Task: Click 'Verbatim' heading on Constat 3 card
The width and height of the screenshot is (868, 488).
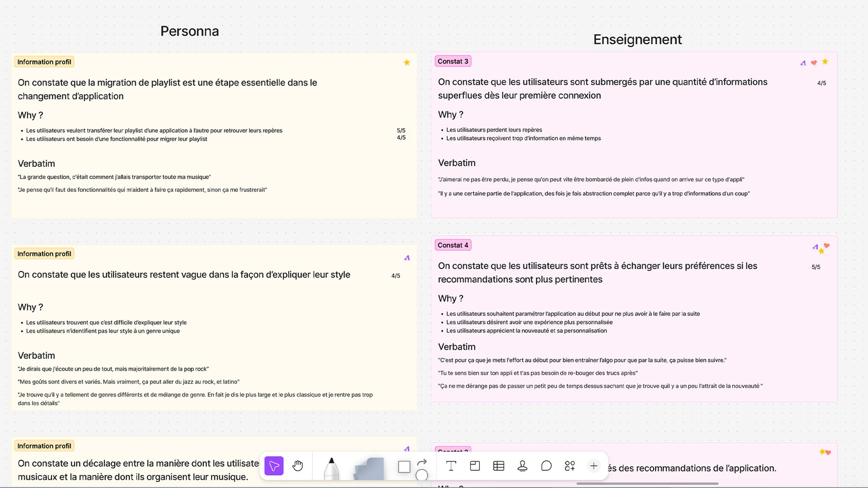Action: [457, 163]
